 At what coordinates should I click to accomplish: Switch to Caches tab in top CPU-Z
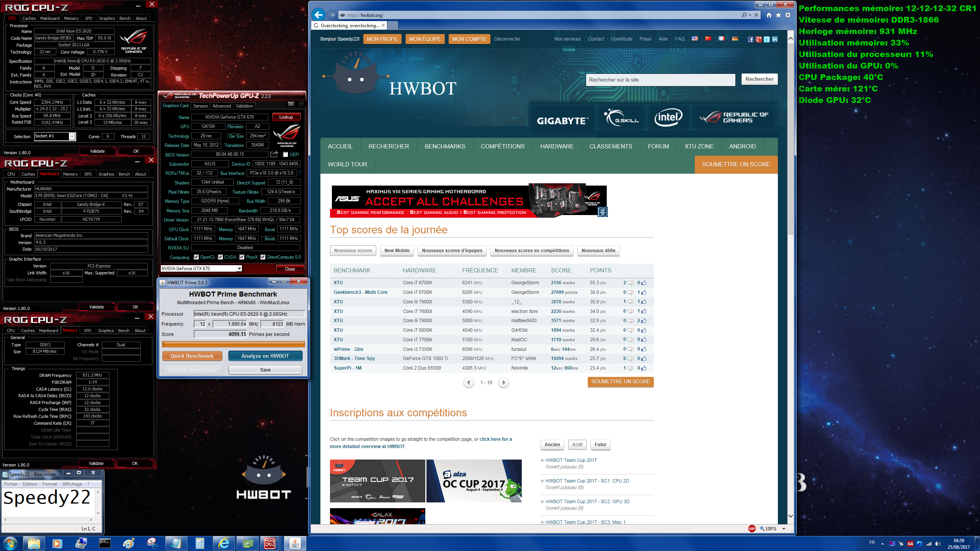click(x=29, y=18)
